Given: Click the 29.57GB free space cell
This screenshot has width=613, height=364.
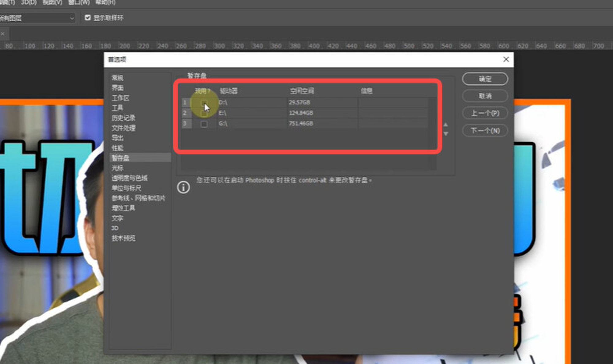Looking at the screenshot, I should [x=299, y=103].
